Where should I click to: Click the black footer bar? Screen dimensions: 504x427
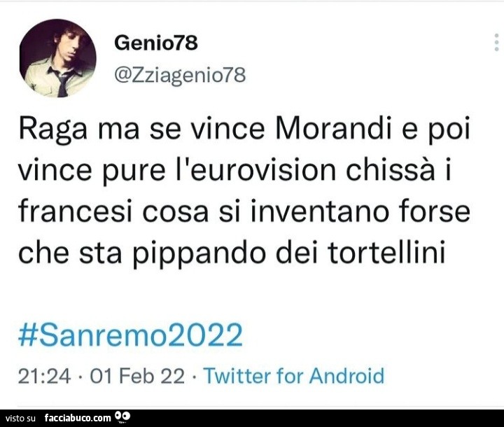click(x=252, y=418)
